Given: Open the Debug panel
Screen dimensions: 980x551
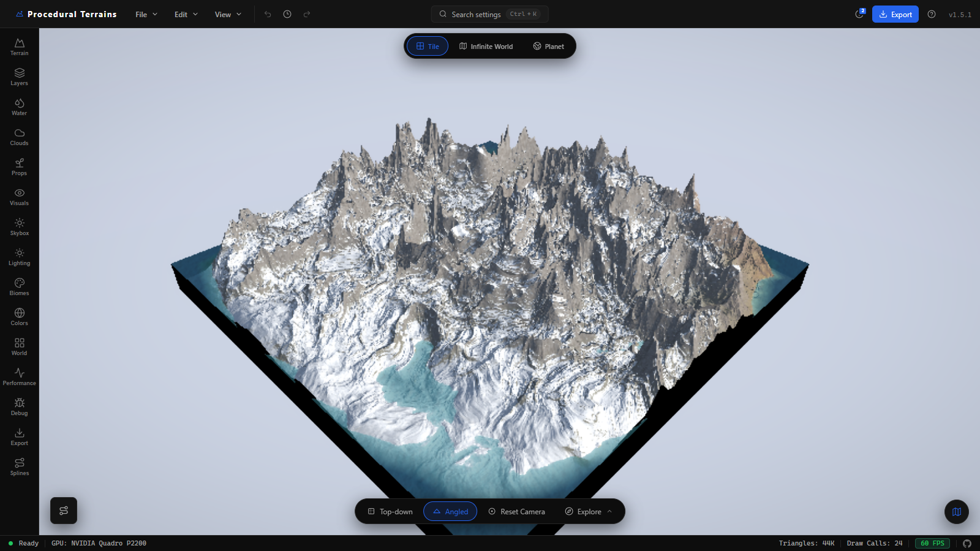Looking at the screenshot, I should tap(19, 407).
